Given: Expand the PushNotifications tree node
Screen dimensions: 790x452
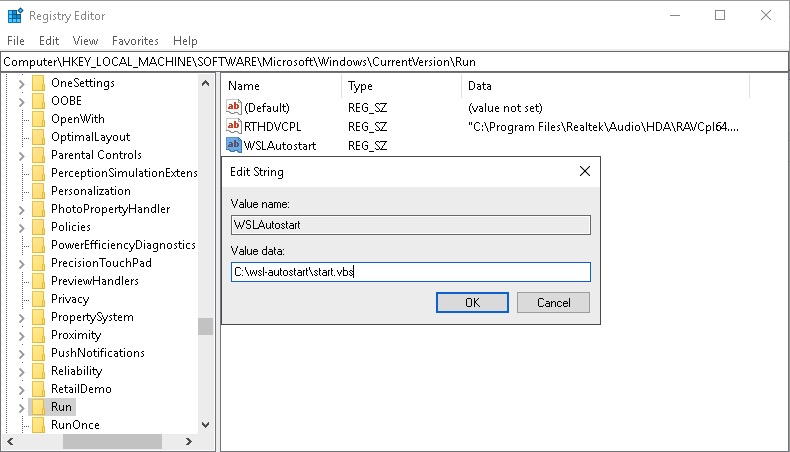Looking at the screenshot, I should 21,354.
